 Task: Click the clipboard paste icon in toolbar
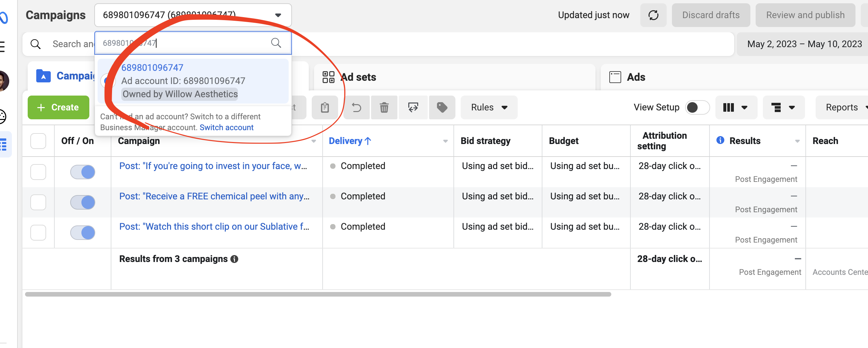point(325,107)
